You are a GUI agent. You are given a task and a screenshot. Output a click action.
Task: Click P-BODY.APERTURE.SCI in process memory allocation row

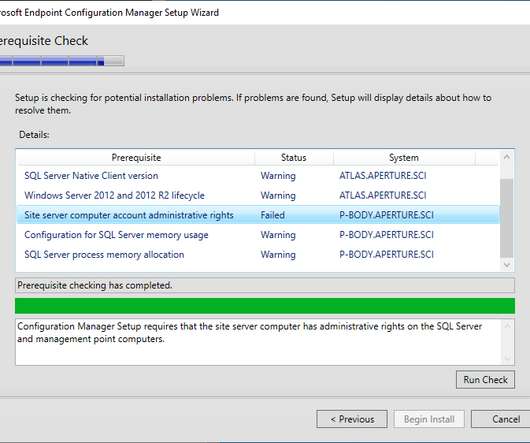(x=386, y=254)
